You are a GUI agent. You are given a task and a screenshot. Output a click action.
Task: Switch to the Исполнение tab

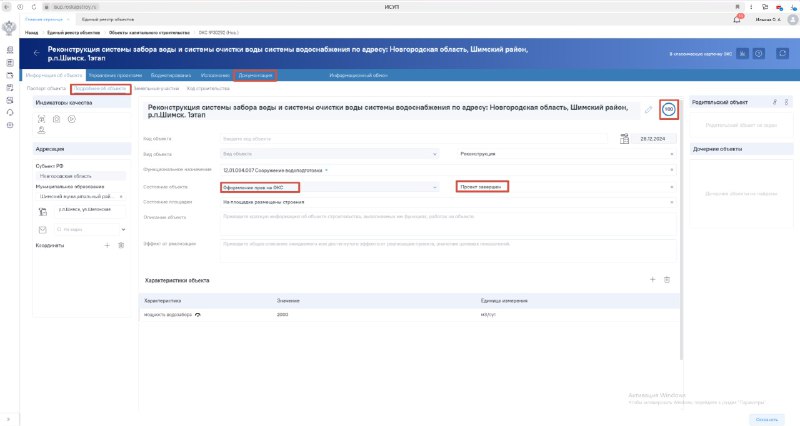[x=215, y=76]
